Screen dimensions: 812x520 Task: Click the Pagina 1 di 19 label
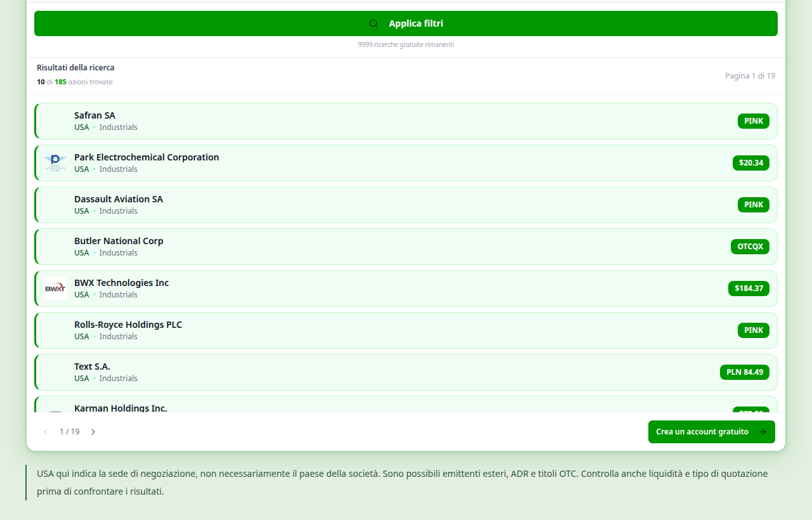pyautogui.click(x=750, y=76)
